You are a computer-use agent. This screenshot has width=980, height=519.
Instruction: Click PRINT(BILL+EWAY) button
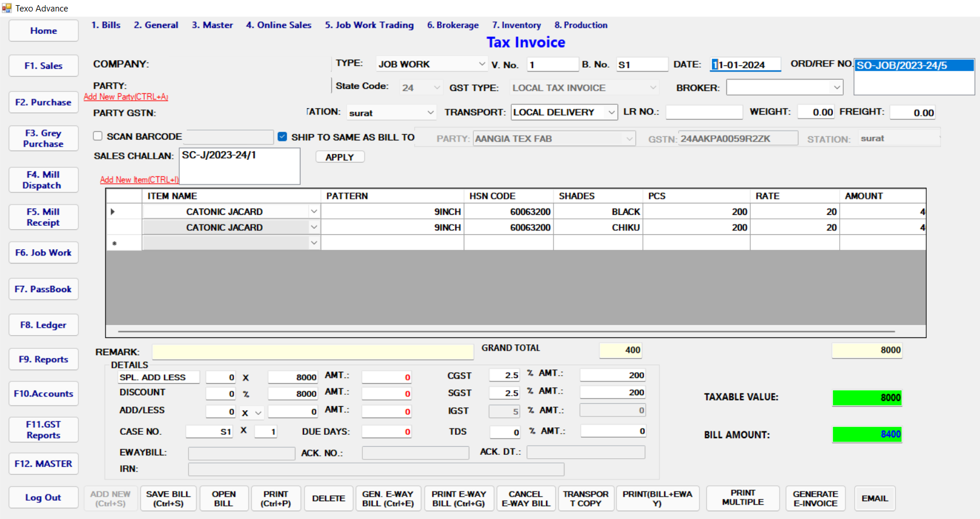tap(658, 498)
